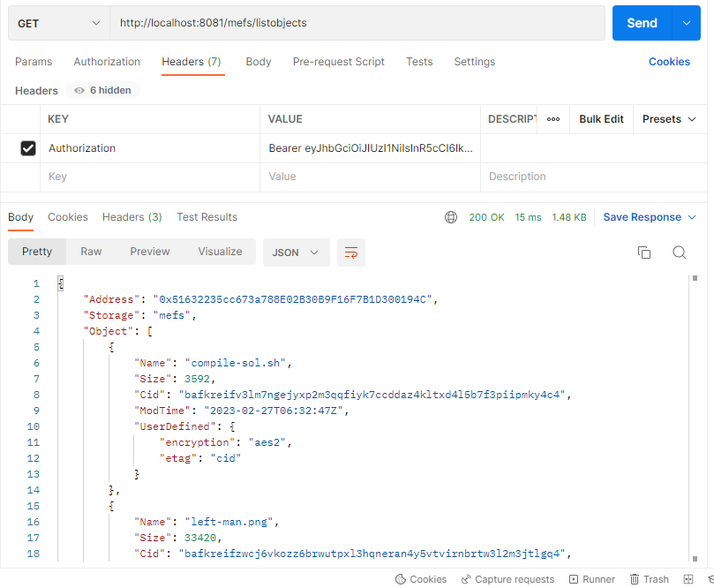Open the Test Results response tab
Image resolution: width=714 pixels, height=588 pixels.
(x=207, y=217)
